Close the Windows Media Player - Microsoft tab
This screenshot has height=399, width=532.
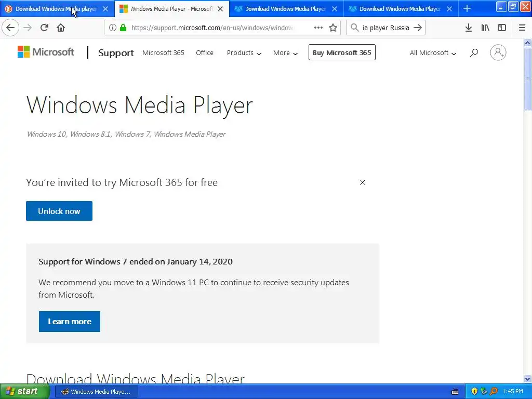coord(220,9)
